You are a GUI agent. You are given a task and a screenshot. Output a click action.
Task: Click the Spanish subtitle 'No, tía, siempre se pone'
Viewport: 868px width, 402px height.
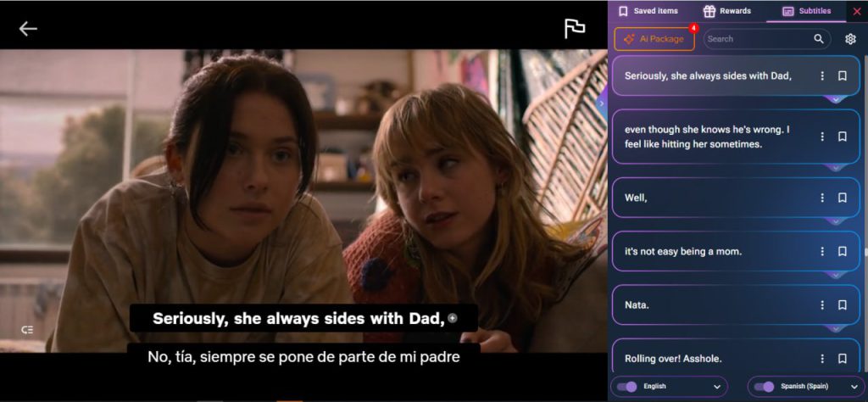(x=304, y=357)
